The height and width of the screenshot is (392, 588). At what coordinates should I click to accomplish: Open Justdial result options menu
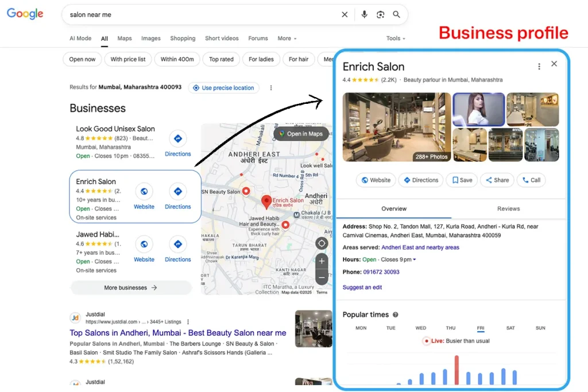coord(188,322)
